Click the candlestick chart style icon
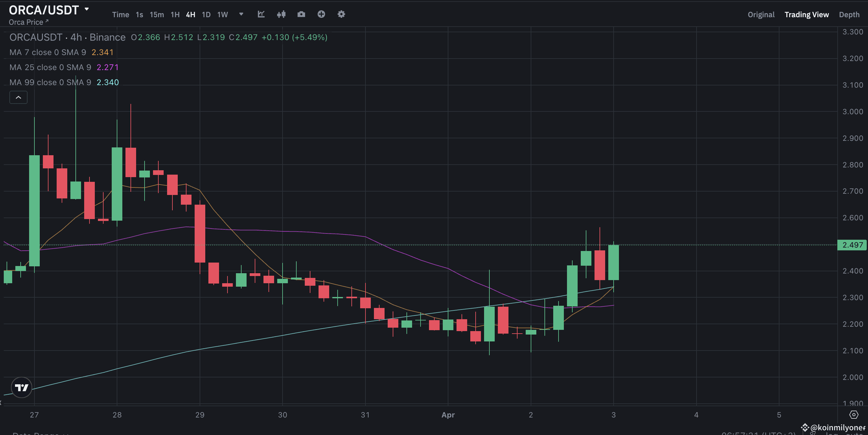The height and width of the screenshot is (435, 868). coord(281,14)
